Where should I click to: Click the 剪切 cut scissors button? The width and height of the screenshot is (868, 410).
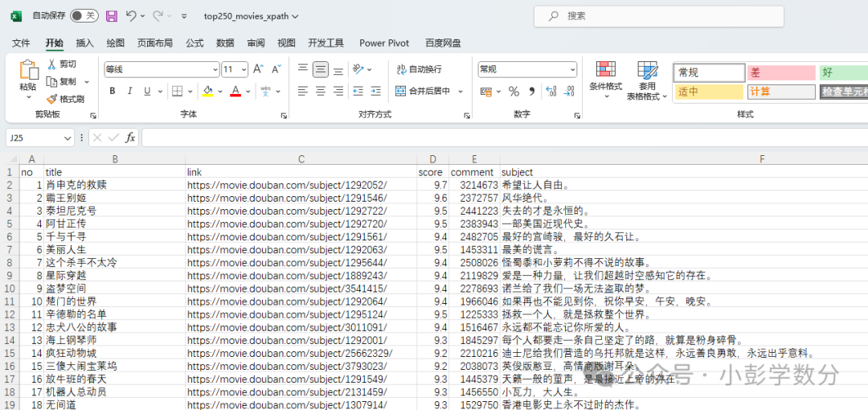[x=62, y=64]
